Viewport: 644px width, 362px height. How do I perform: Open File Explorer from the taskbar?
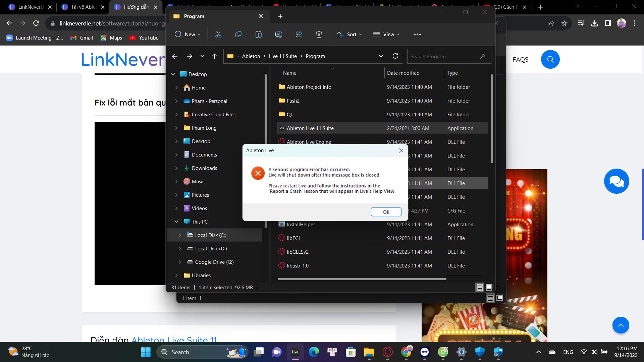coord(369,352)
